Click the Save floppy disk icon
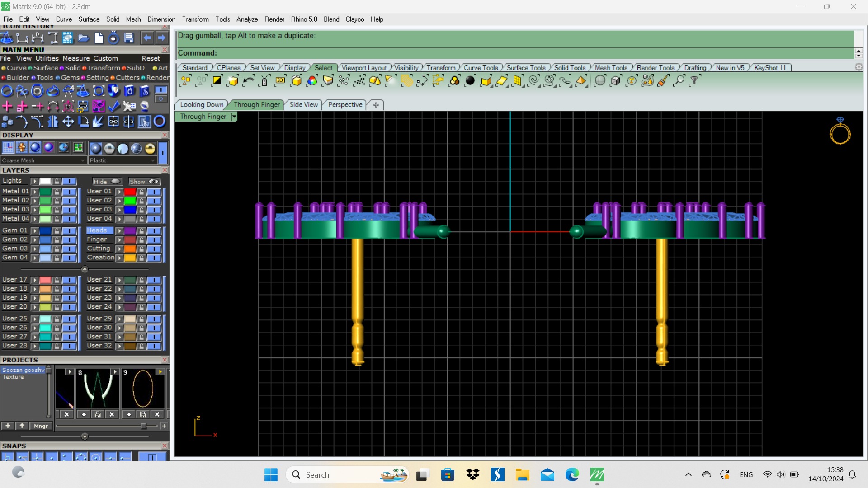Screen dimensions: 868x488 [x=129, y=38]
